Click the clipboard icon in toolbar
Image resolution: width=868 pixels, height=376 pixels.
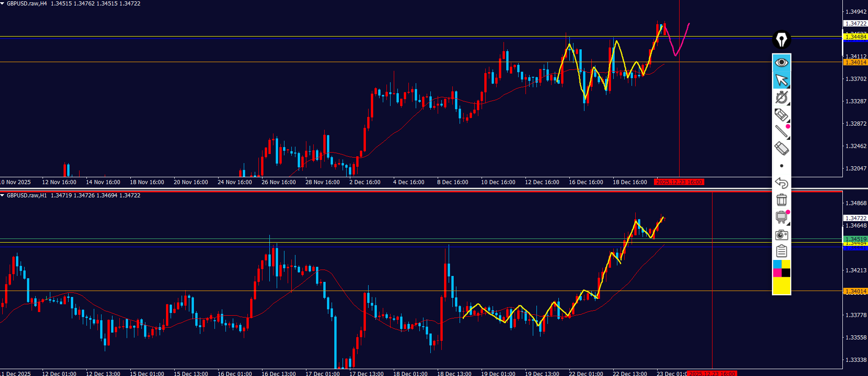pyautogui.click(x=782, y=251)
